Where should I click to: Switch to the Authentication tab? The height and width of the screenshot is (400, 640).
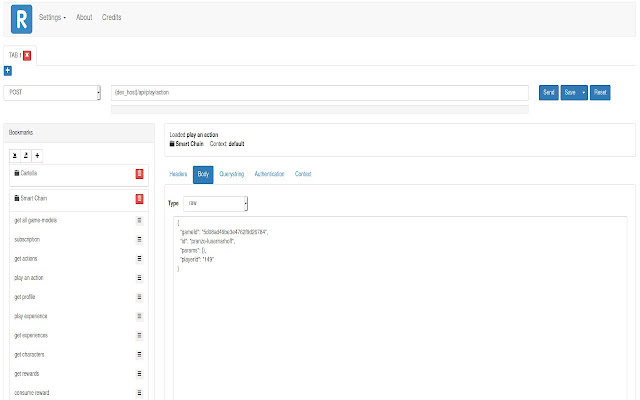click(269, 174)
